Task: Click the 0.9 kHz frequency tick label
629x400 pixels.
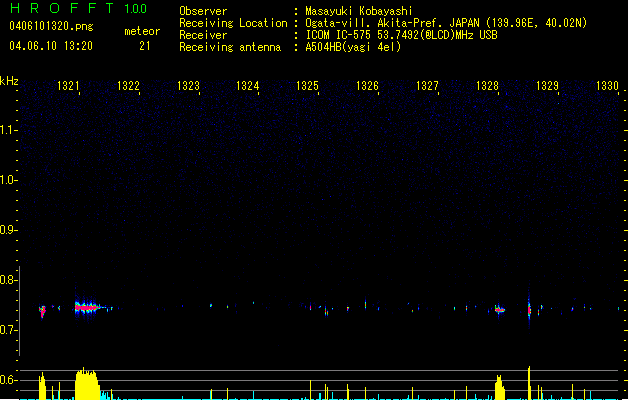Action: [x=8, y=230]
